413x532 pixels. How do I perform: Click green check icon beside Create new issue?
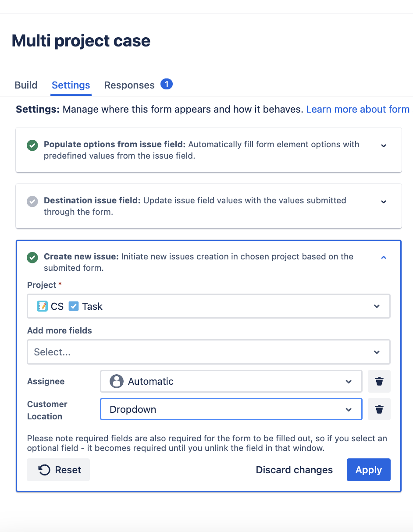coord(32,257)
